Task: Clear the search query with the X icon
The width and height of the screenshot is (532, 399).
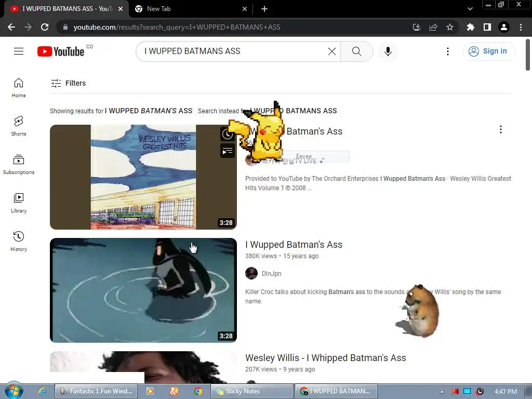Action: coord(332,51)
